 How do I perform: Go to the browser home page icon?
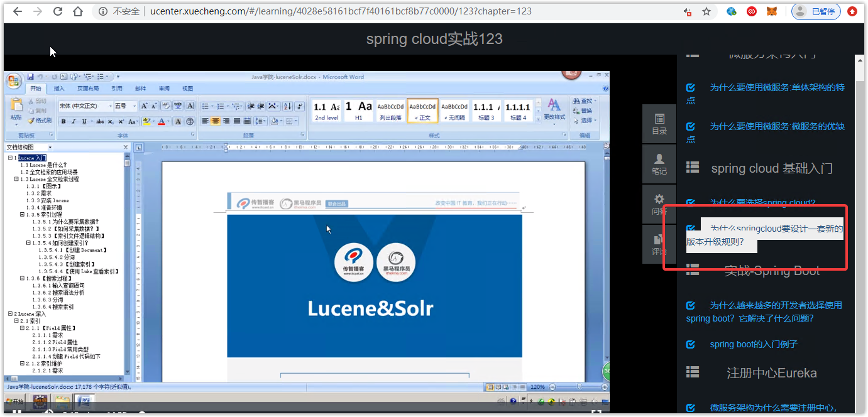point(78,11)
